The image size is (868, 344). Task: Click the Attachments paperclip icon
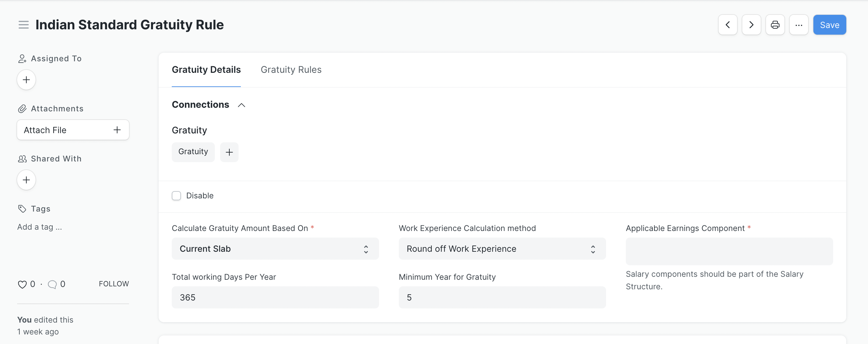[x=22, y=109]
